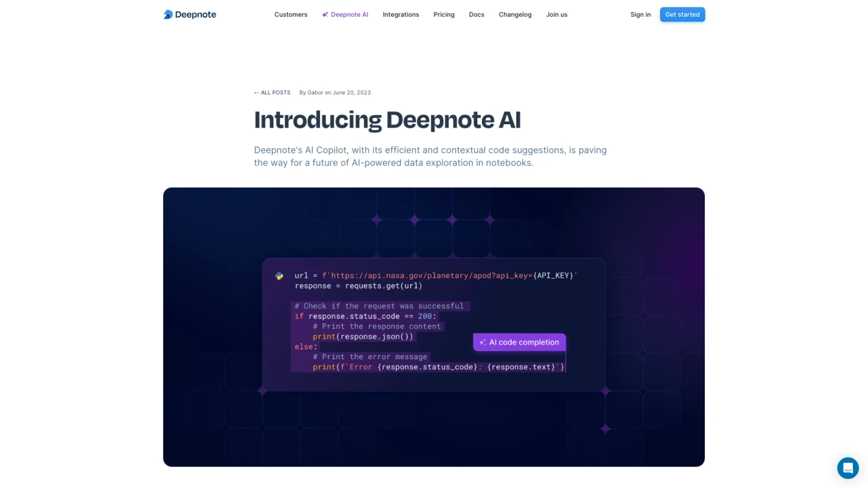Viewport: 868px width, 488px height.
Task: Open the chat support widget
Action: tap(848, 468)
